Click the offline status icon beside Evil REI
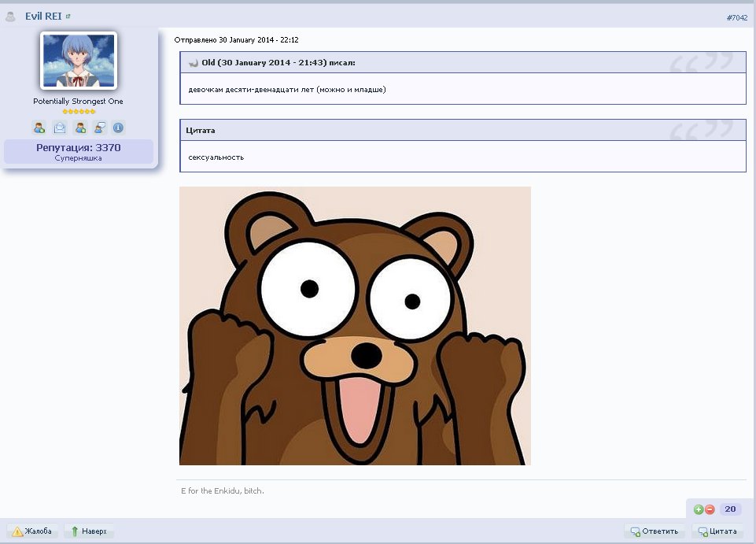The height and width of the screenshot is (544, 756). click(10, 17)
